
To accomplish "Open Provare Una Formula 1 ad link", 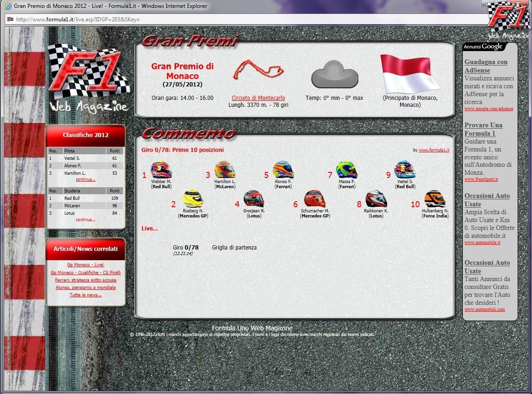I will (483, 129).
